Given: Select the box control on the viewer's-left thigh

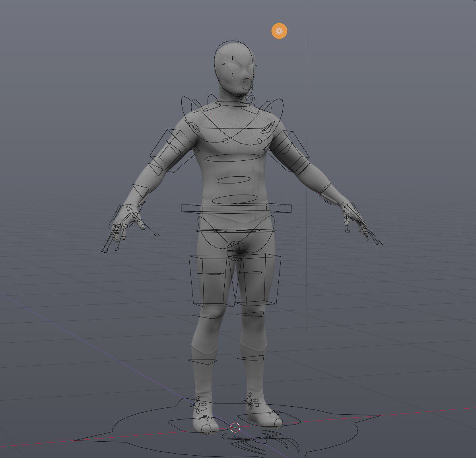Looking at the screenshot, I should [212, 281].
